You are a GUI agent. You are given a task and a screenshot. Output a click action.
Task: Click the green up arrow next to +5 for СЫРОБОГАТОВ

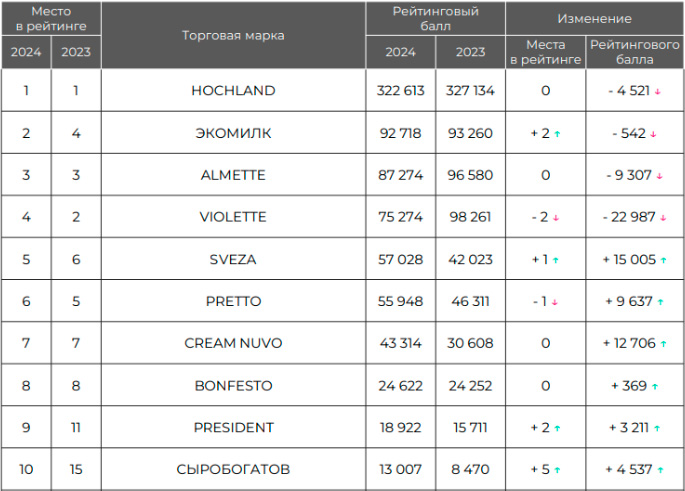557,470
